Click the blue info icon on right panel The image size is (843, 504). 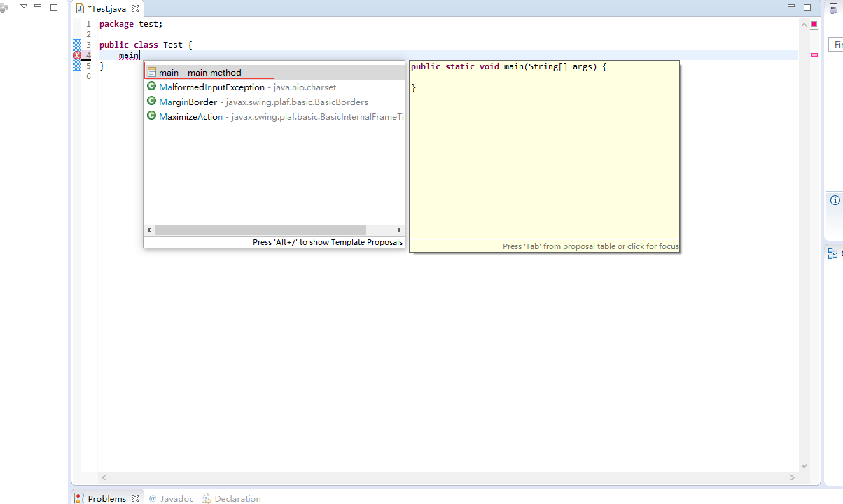[x=835, y=200]
